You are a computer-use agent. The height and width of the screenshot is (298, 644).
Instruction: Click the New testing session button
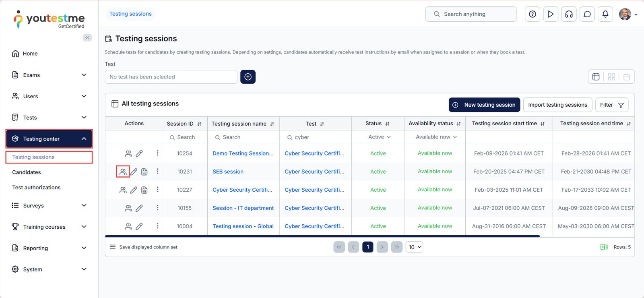[484, 105]
